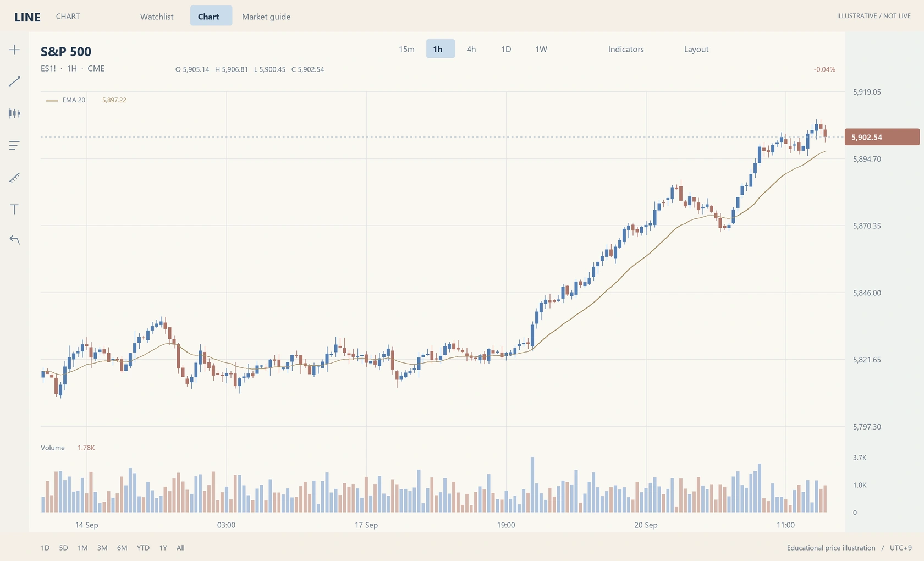The width and height of the screenshot is (924, 561).
Task: Click the "-0.04%" change value
Action: click(824, 69)
